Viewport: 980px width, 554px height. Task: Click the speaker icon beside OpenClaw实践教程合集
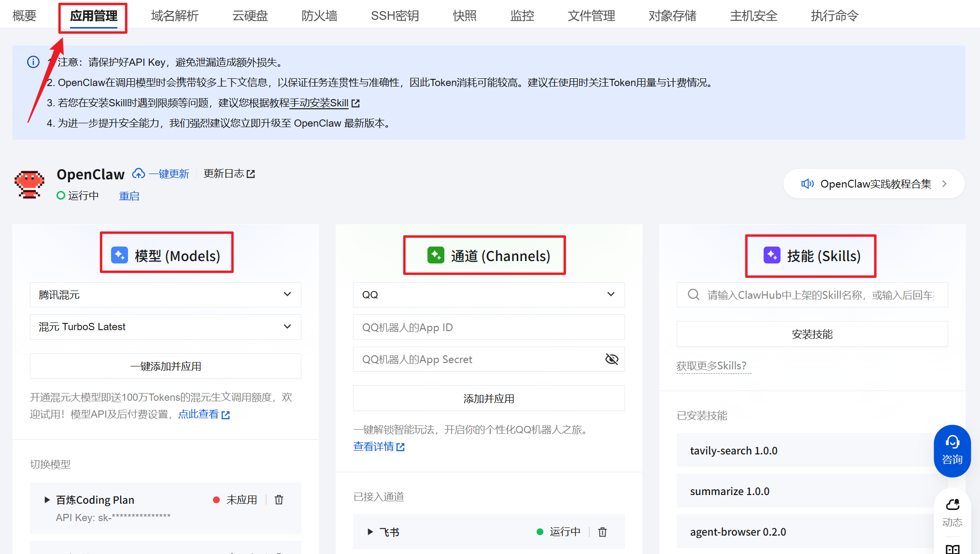(x=807, y=184)
